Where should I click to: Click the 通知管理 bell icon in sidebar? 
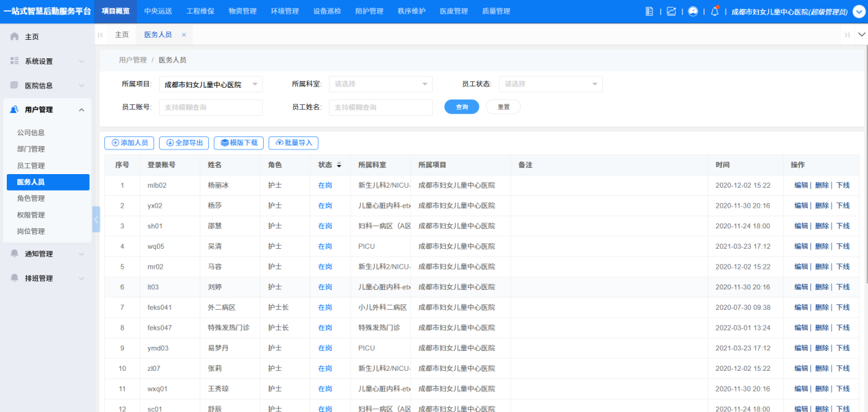tap(14, 254)
